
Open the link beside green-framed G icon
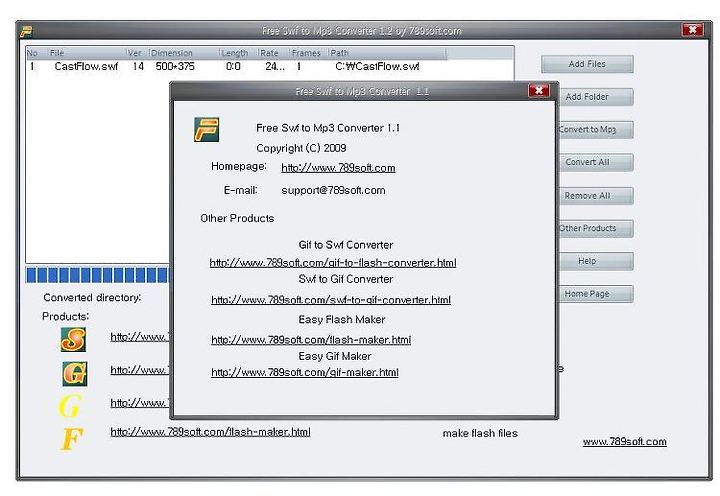(x=140, y=370)
